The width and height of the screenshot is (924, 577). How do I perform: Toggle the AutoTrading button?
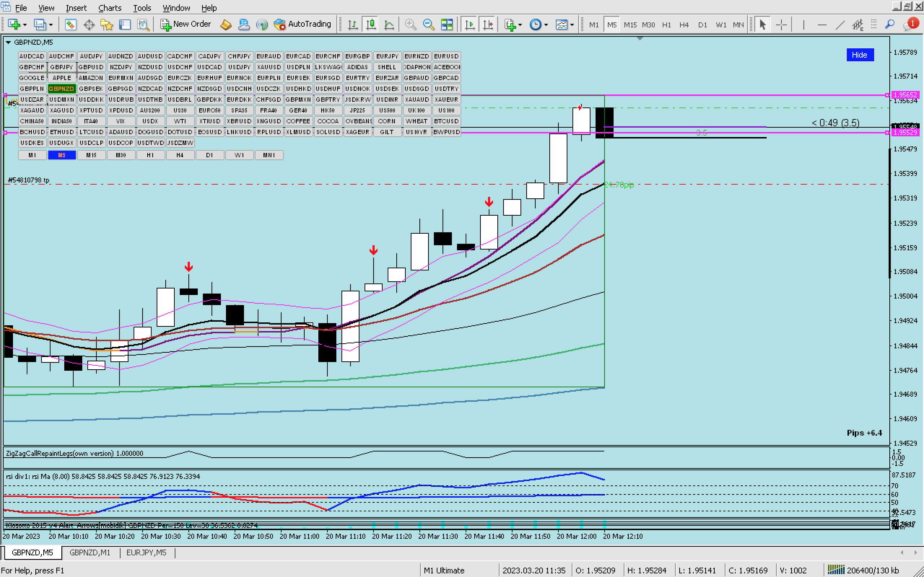[x=303, y=25]
